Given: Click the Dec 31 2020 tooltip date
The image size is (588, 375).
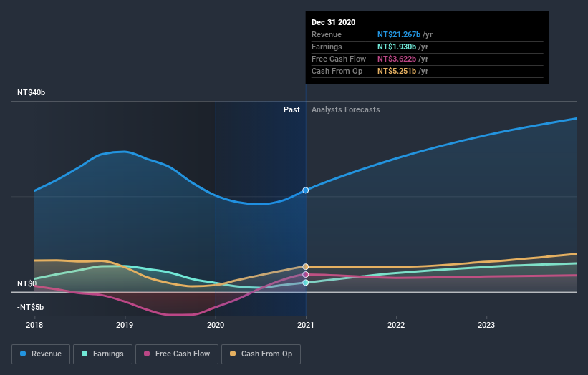Looking at the screenshot, I should pyautogui.click(x=333, y=22).
